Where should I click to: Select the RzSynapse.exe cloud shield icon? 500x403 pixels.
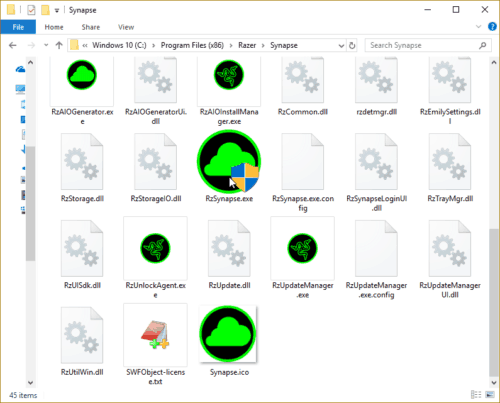[x=229, y=161]
